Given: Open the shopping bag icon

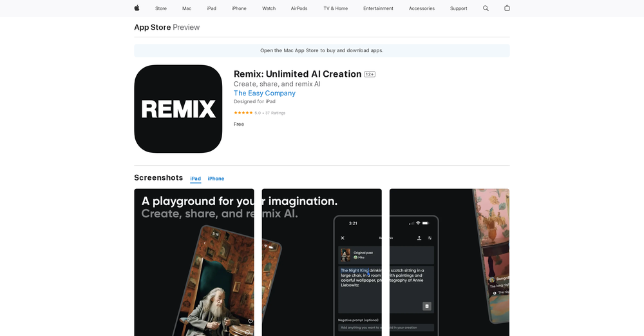Looking at the screenshot, I should (507, 8).
